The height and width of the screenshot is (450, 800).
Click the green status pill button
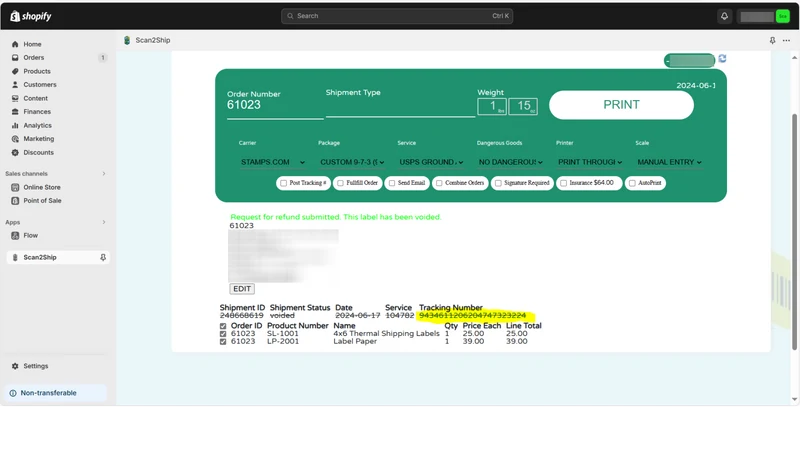coord(689,61)
